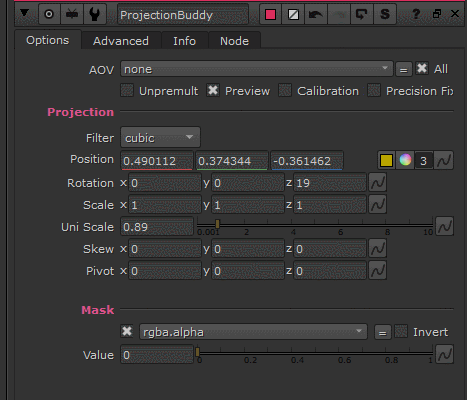Screen dimensions: 467x400
Task: Click Rotation x field
Action: [165, 183]
